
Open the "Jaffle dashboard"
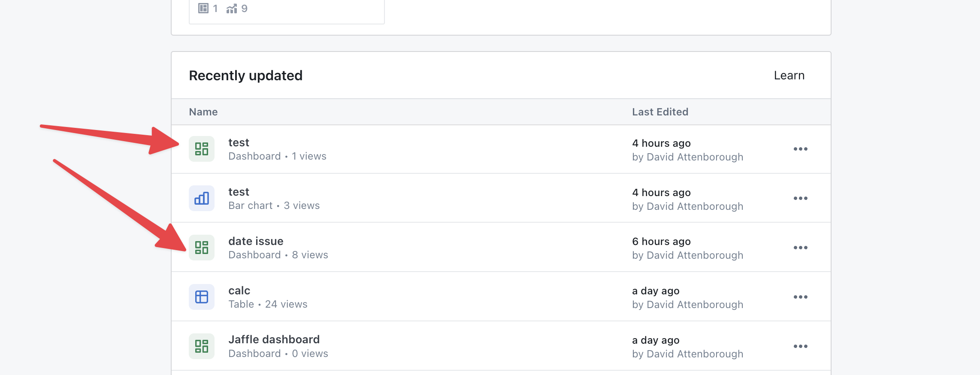[274, 339]
